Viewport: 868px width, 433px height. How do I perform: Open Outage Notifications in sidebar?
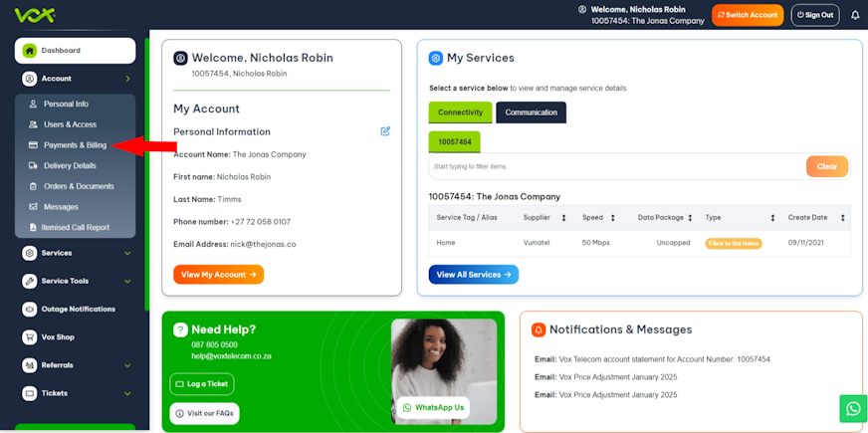click(x=78, y=309)
